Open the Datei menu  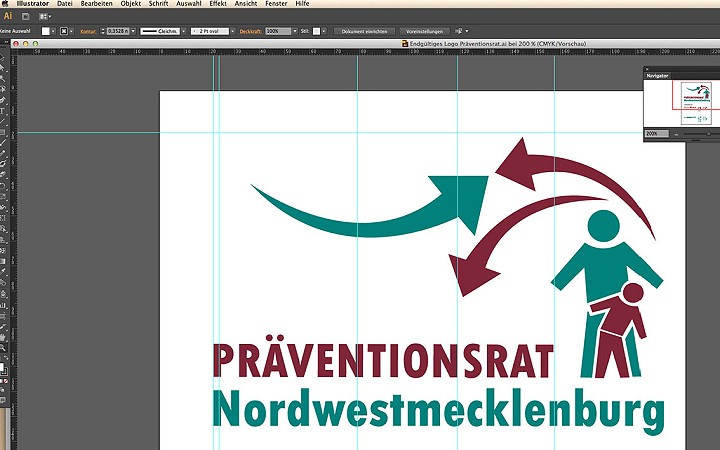(65, 4)
